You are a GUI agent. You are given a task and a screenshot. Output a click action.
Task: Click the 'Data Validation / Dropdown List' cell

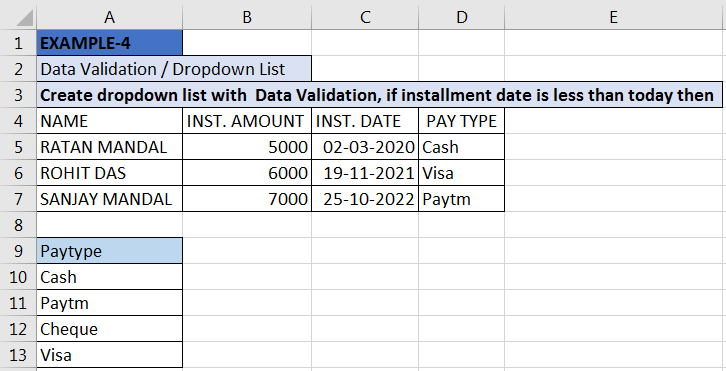point(174,69)
